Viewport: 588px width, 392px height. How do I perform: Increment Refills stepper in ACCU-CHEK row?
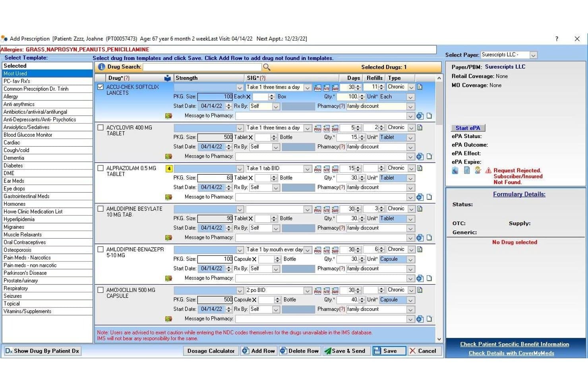pyautogui.click(x=381, y=85)
